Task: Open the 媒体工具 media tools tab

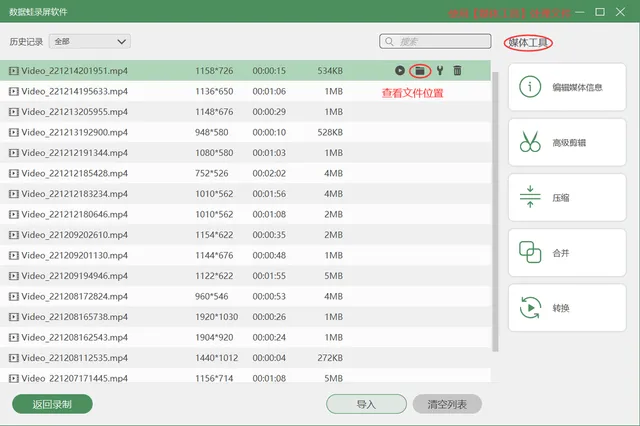Action: click(x=528, y=42)
